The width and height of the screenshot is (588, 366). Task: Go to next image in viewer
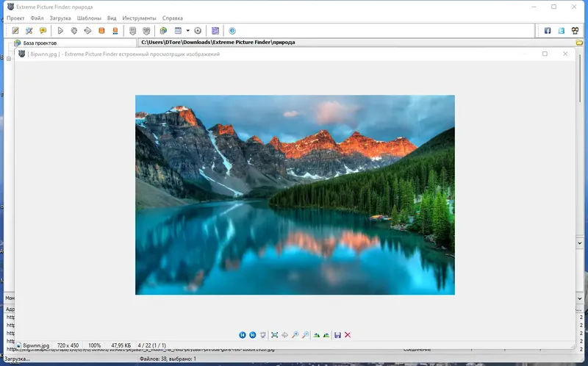click(x=253, y=335)
